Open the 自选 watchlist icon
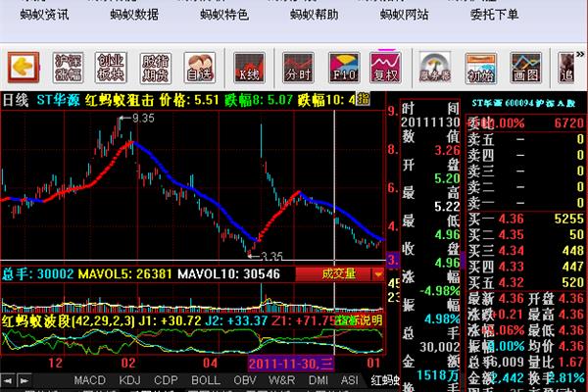The image size is (588, 392). click(200, 68)
